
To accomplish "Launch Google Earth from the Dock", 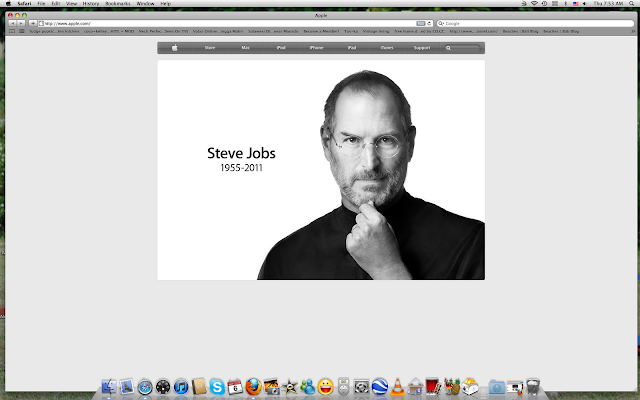I will point(380,387).
